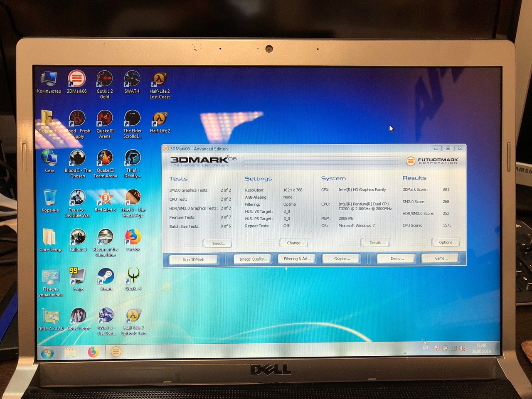Open the Action Center flag tray icon
Screen dimensions: 532x399
[437, 349]
